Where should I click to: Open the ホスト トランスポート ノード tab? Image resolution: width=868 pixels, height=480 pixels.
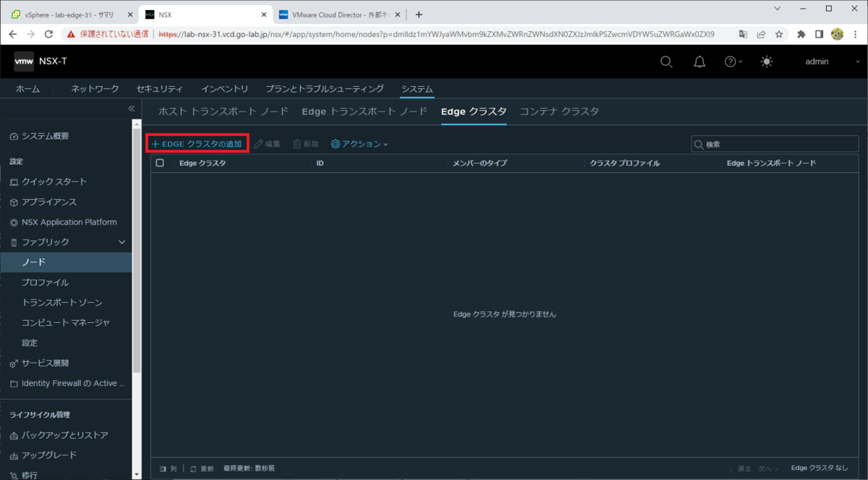pyautogui.click(x=224, y=111)
